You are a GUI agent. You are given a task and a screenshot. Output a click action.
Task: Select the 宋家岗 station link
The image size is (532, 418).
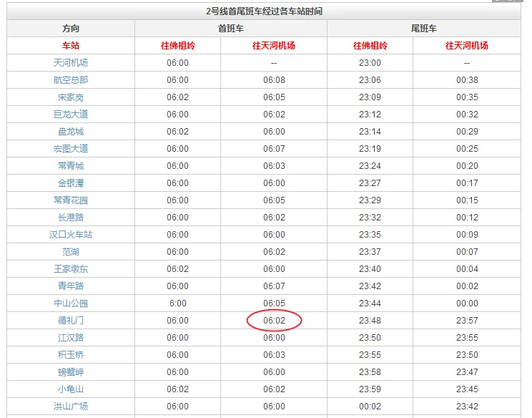(x=71, y=97)
